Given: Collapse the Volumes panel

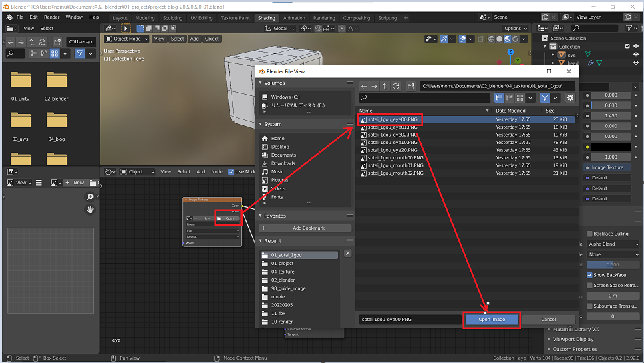Looking at the screenshot, I should coord(261,83).
